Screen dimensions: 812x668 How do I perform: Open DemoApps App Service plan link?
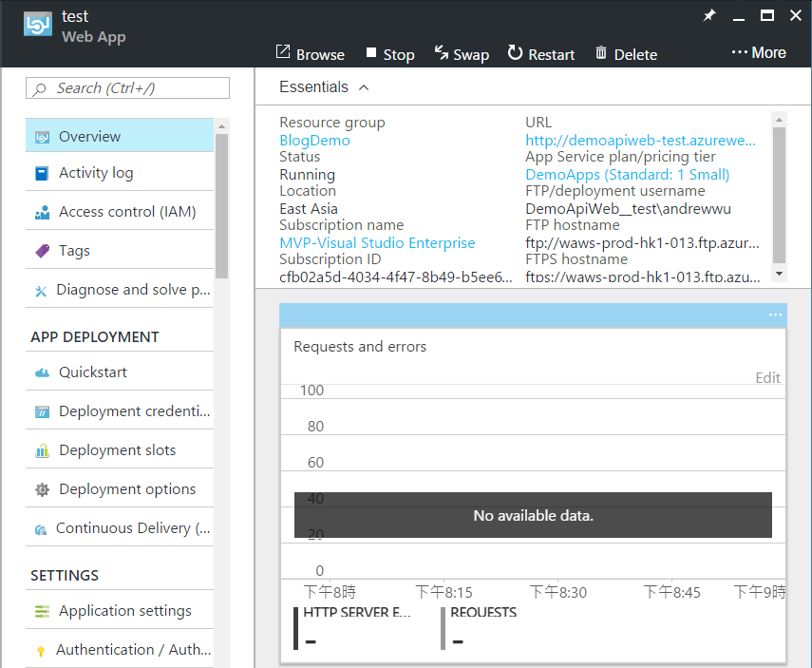[627, 175]
